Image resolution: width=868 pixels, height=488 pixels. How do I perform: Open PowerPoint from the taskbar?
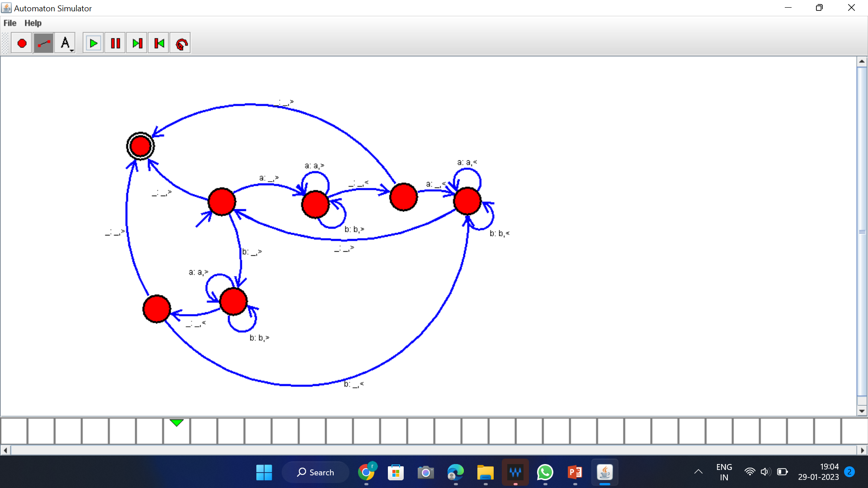tap(575, 473)
